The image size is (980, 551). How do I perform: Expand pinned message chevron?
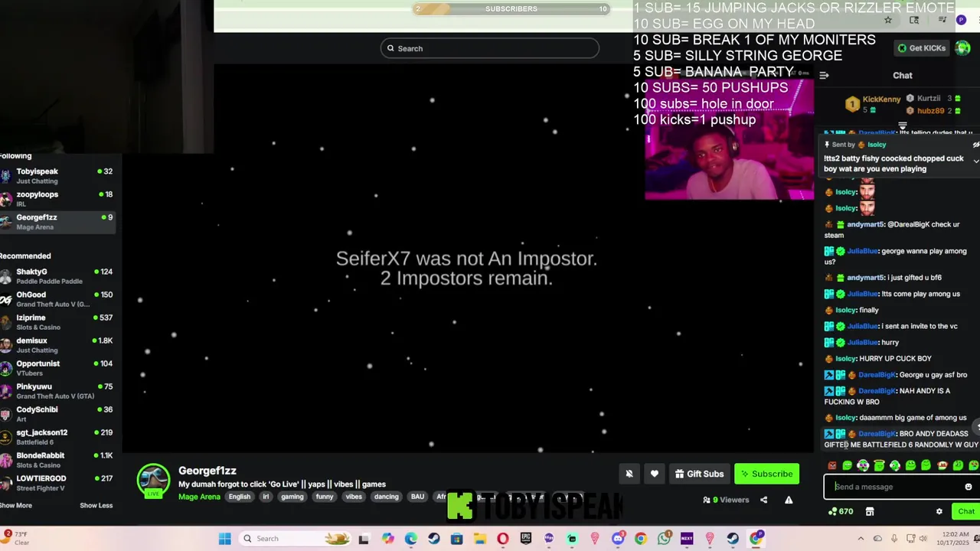click(976, 161)
